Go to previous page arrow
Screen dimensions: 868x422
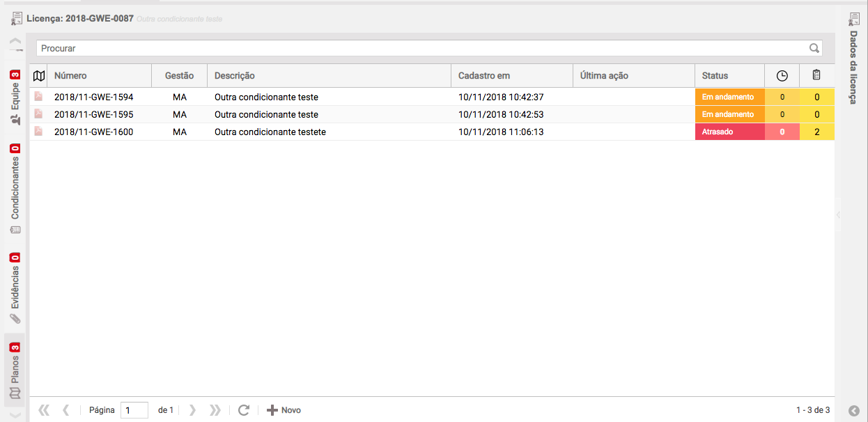(66, 410)
